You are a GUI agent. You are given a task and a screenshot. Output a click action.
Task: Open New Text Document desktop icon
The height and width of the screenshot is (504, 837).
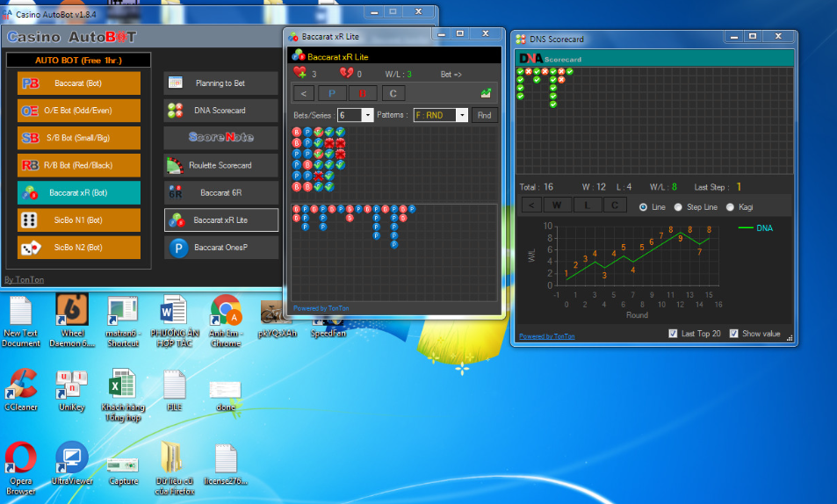point(21,322)
